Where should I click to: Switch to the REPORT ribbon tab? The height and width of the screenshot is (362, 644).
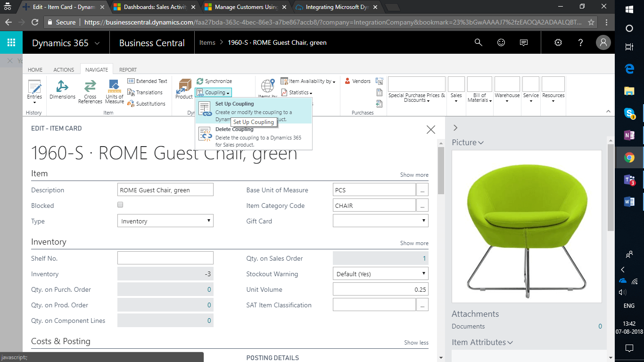pos(128,70)
